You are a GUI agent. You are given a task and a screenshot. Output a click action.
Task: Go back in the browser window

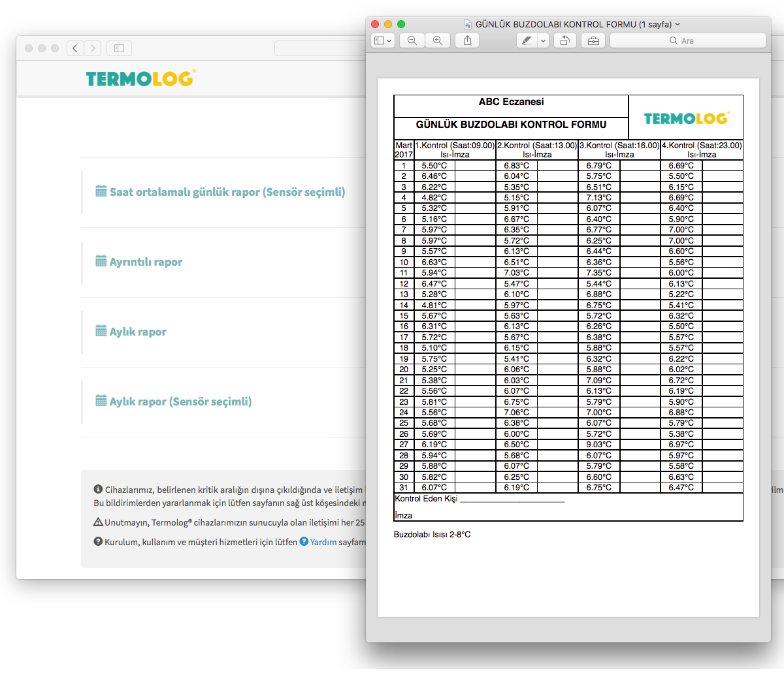pos(75,48)
